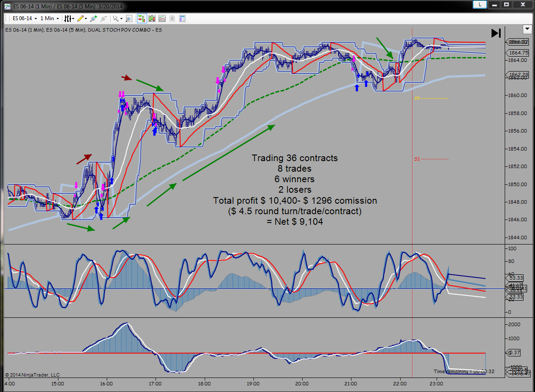
Task: Open the drawing tools dropdown arrow
Action: coord(86,19)
